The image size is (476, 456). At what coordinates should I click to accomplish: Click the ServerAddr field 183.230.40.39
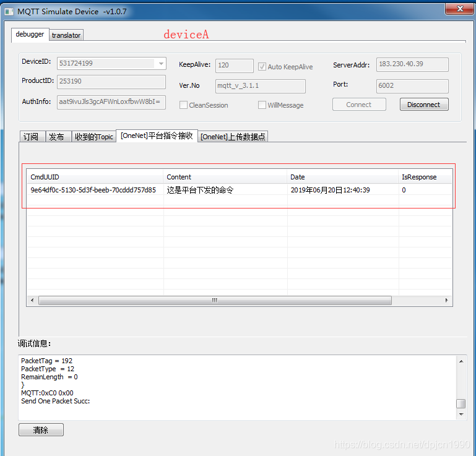click(412, 64)
